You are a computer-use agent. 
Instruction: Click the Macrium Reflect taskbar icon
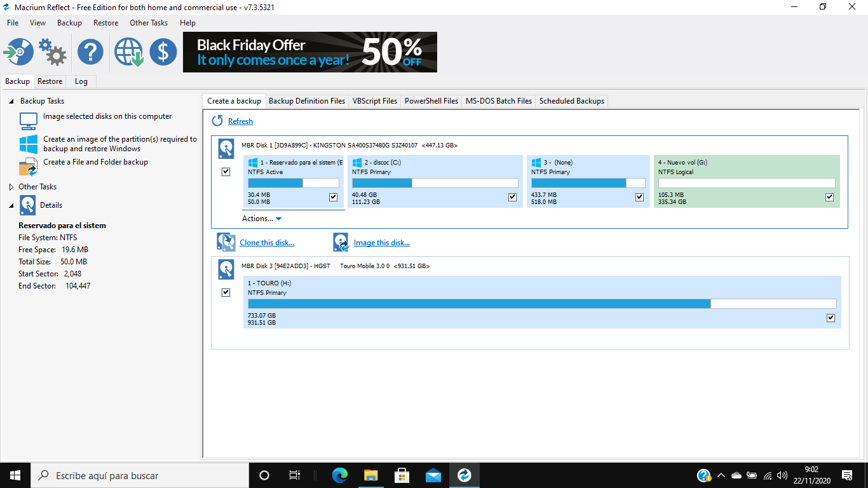pyautogui.click(x=465, y=475)
